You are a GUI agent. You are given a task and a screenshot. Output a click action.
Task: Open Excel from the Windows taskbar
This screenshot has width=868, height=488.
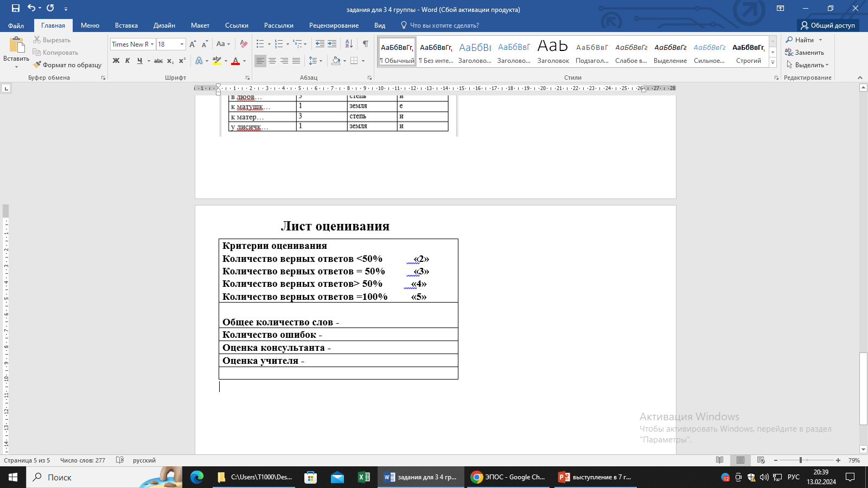point(363,477)
